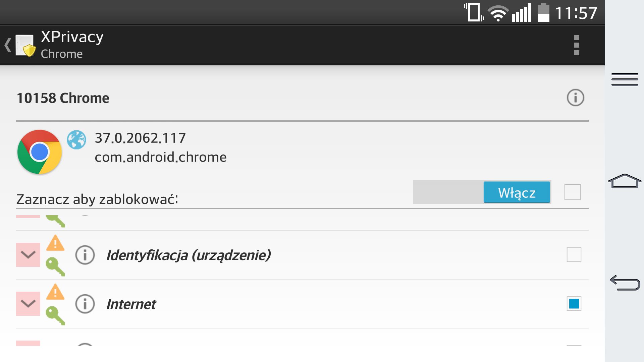Tap the Chrome application logo

(40, 152)
